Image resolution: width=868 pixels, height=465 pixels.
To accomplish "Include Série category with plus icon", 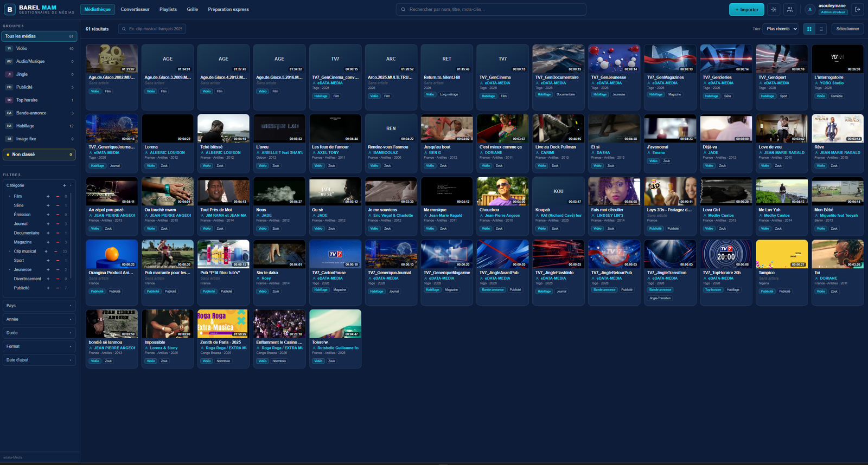I will (48, 205).
